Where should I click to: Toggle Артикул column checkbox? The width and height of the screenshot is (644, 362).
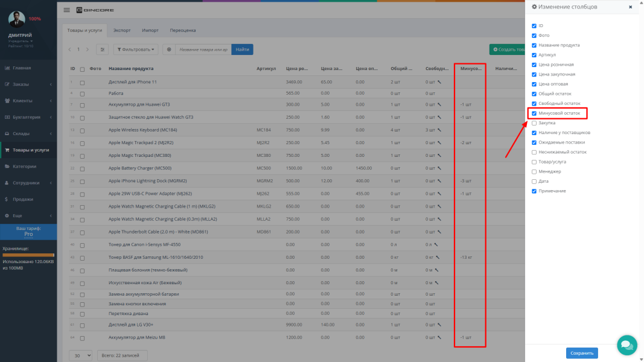coord(534,55)
